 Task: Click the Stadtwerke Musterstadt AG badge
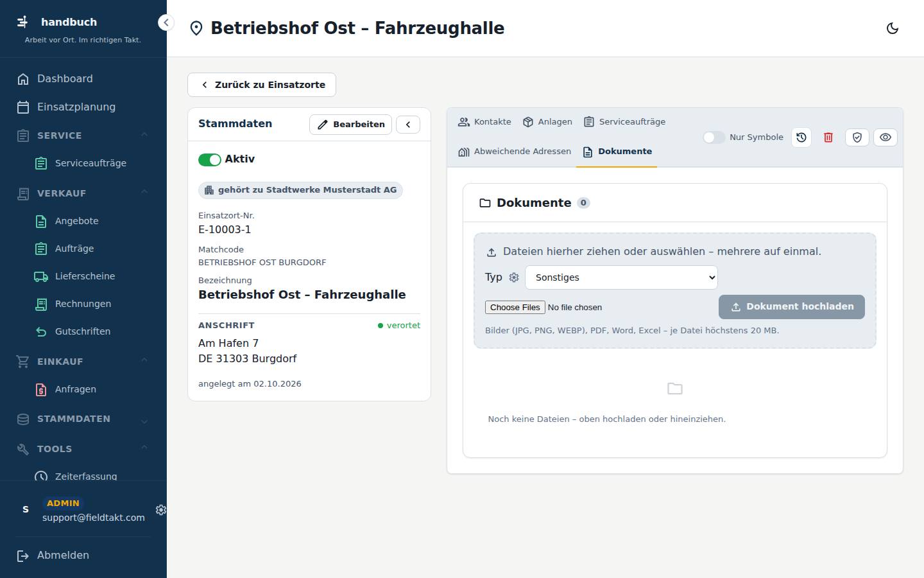[x=300, y=190]
